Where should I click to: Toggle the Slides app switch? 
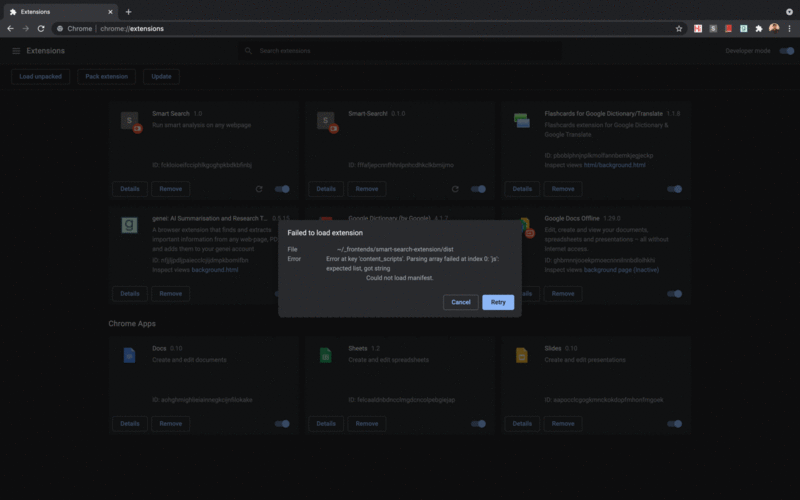[x=674, y=423]
